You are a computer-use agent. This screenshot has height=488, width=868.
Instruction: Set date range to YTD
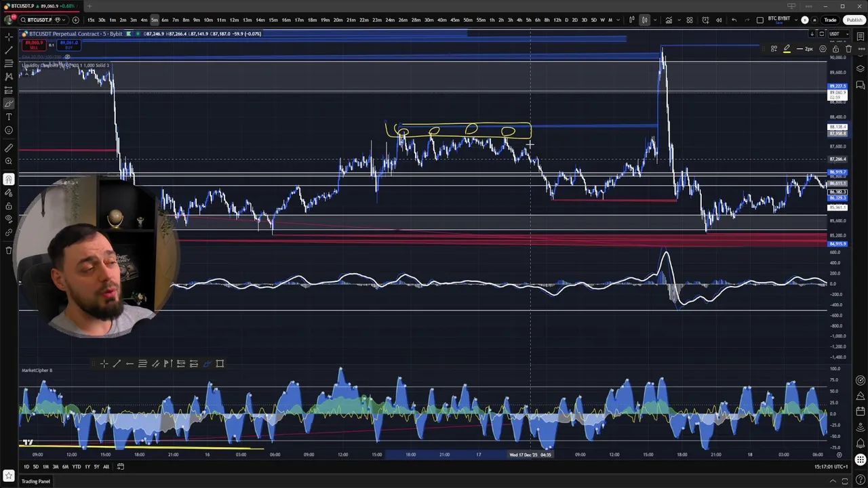(77, 466)
